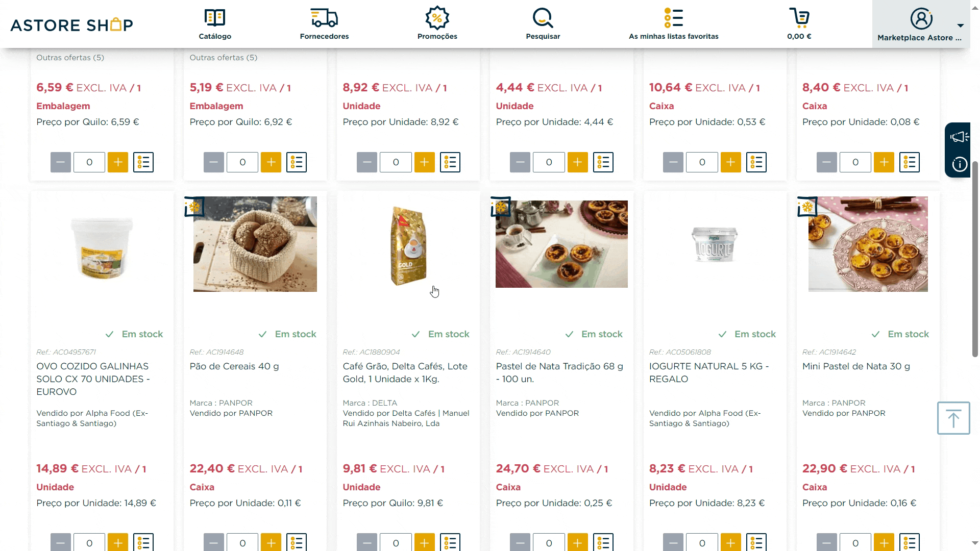Add 4,44 € product to favorites list
Viewport: 980px width, 551px height.
(603, 162)
